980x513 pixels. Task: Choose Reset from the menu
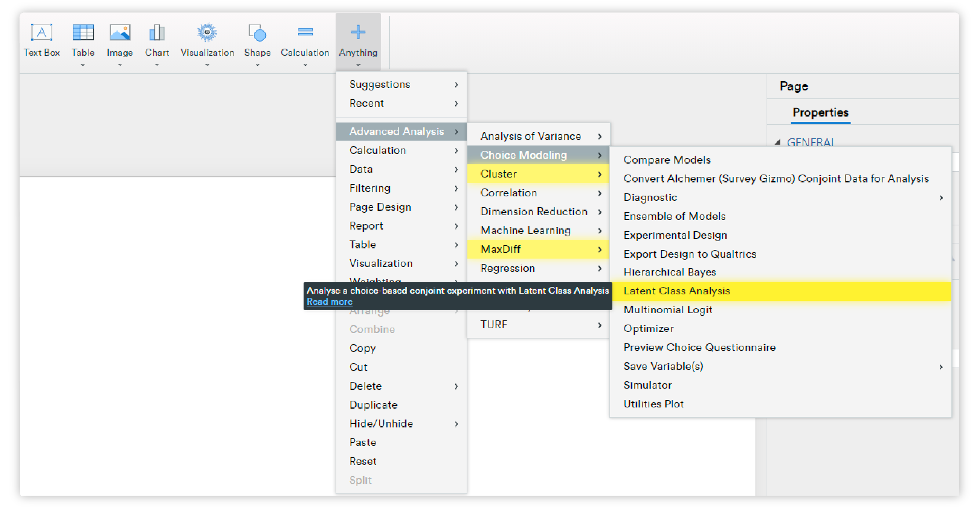click(401, 462)
